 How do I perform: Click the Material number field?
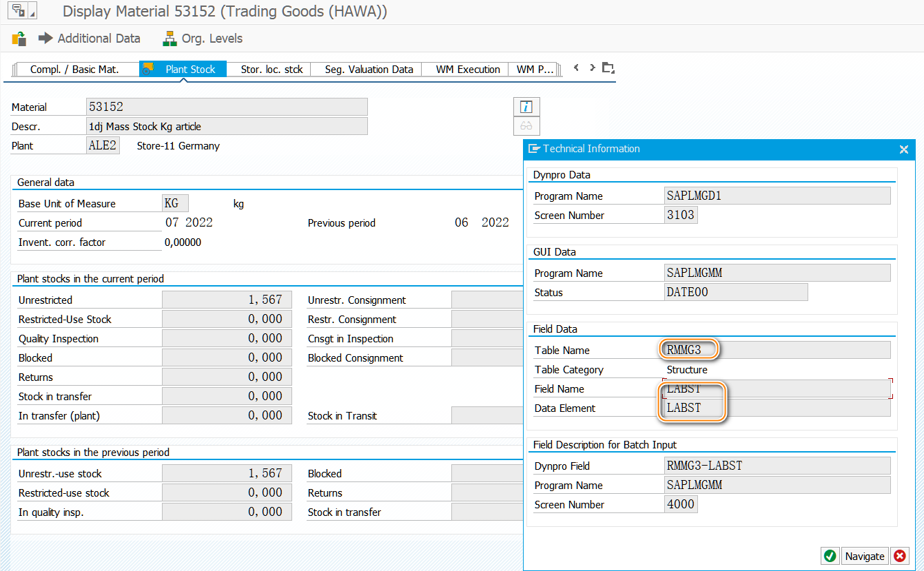(227, 107)
